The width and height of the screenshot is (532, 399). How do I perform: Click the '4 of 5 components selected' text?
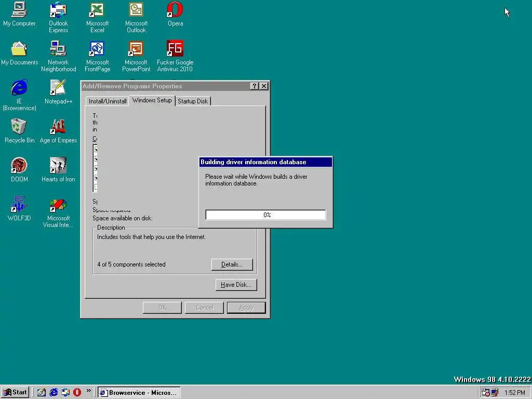(131, 264)
